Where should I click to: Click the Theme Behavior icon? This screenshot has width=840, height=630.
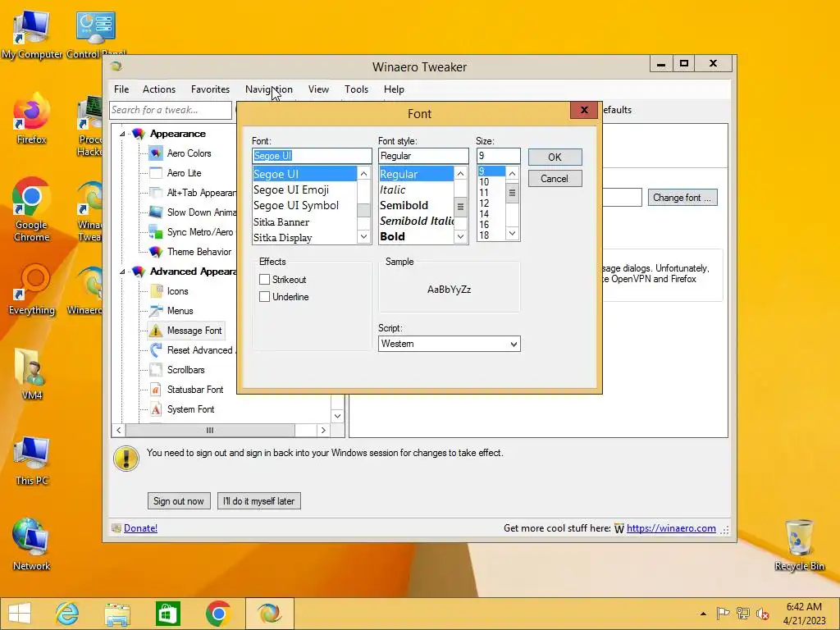155,252
